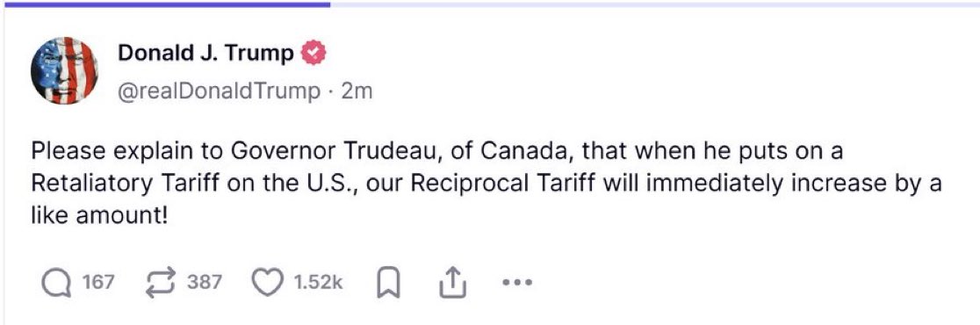This screenshot has width=980, height=325.
Task: Click the red verified badge icon
Action: pyautogui.click(x=313, y=54)
